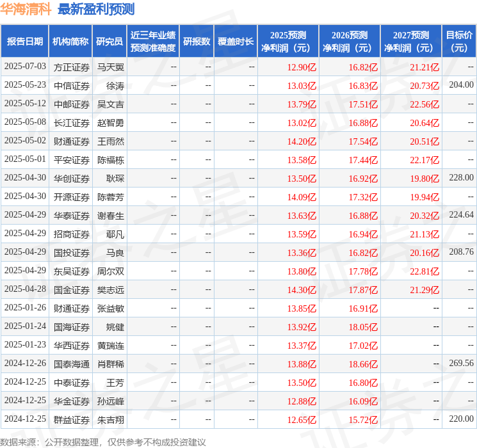Select the 华西证券 institution cell
477x448 pixels.
(x=72, y=346)
